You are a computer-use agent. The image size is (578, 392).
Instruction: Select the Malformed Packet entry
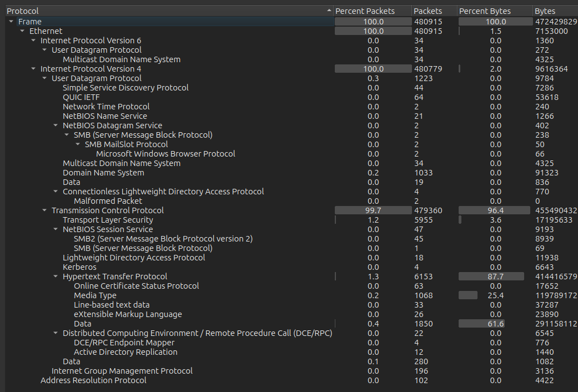click(x=108, y=201)
